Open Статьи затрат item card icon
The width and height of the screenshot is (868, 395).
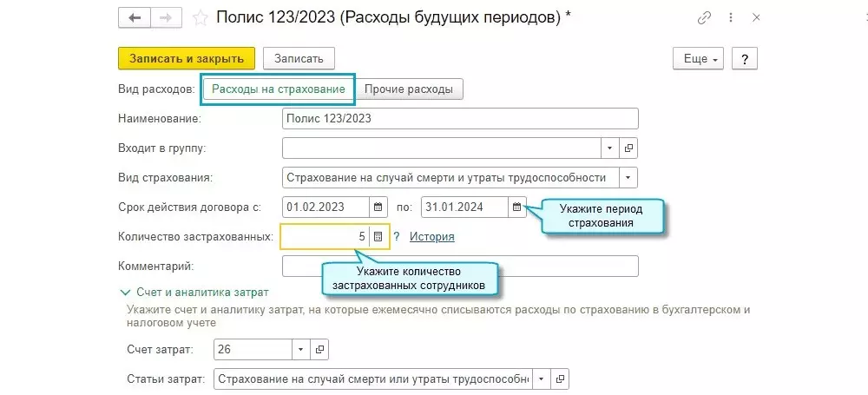(x=560, y=379)
